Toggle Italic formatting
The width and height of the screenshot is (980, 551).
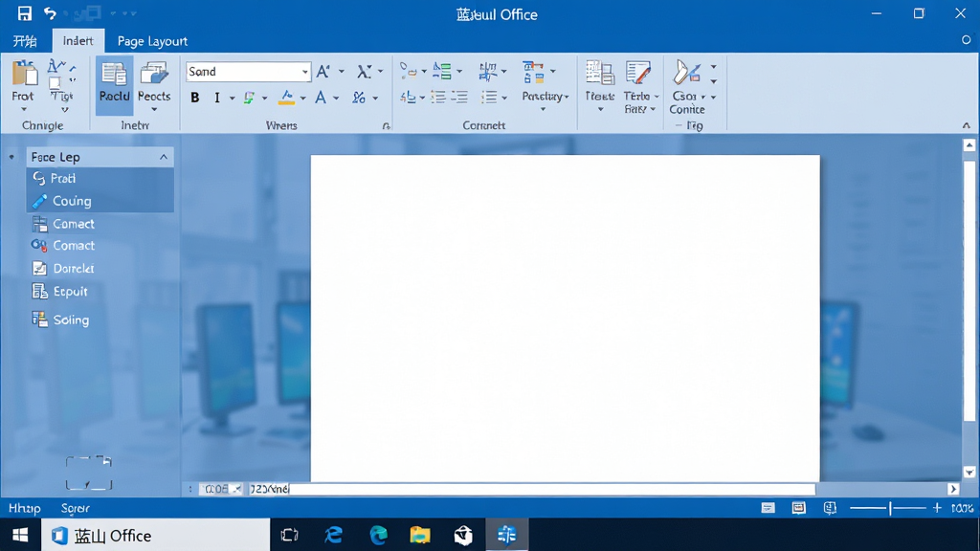217,98
